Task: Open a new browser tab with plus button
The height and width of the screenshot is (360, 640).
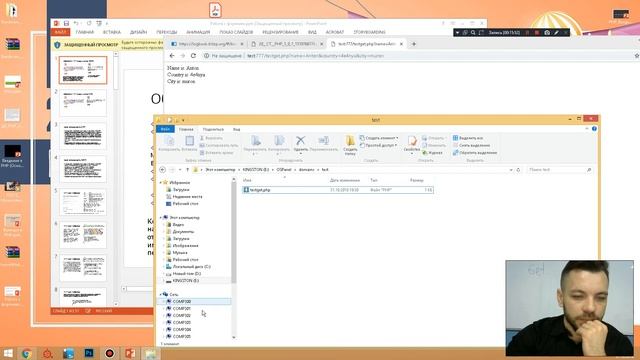Action: pos(413,44)
